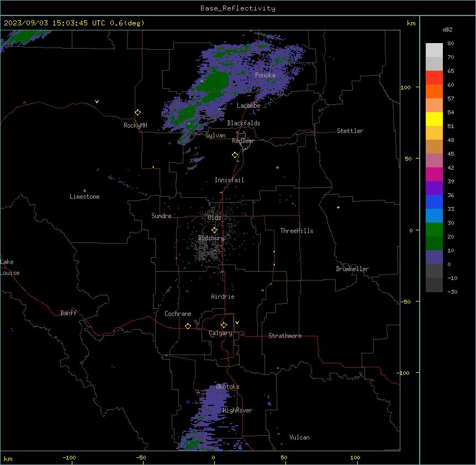Viewport: 476px width, 465px height.
Task: Click the yellow diamond marker above Calgary label
Action: [224, 325]
